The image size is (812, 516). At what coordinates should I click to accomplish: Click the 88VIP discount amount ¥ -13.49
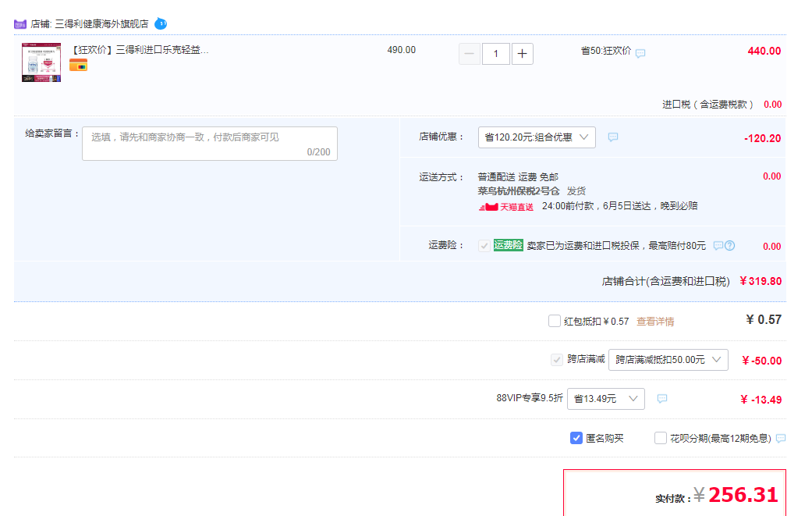pyautogui.click(x=761, y=400)
